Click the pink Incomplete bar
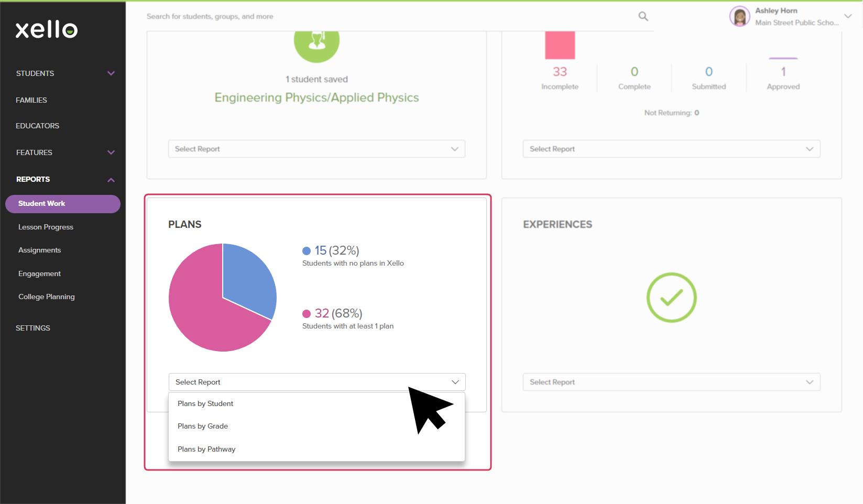The image size is (863, 504). tap(560, 45)
